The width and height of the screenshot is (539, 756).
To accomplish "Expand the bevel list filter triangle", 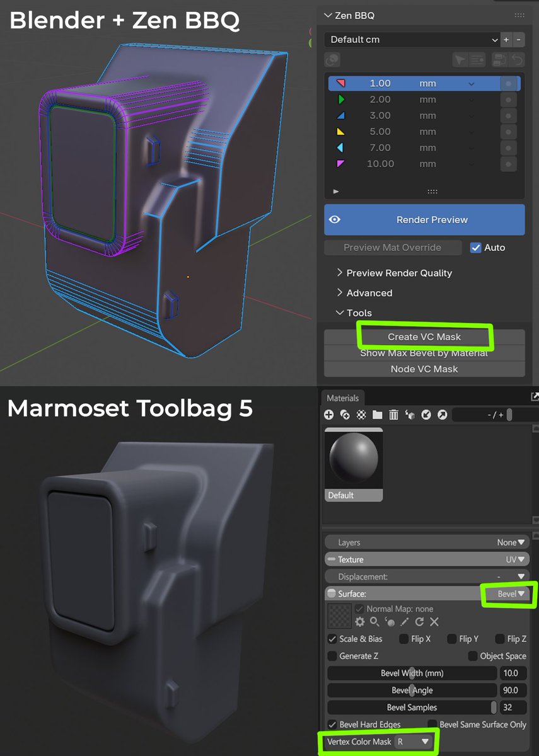I will pyautogui.click(x=336, y=191).
